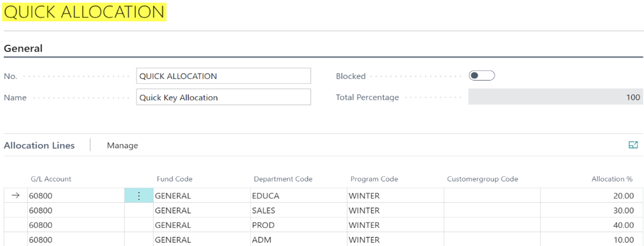Screen dimensions: 644x246
Task: Edit the No. input field
Action: coord(223,76)
